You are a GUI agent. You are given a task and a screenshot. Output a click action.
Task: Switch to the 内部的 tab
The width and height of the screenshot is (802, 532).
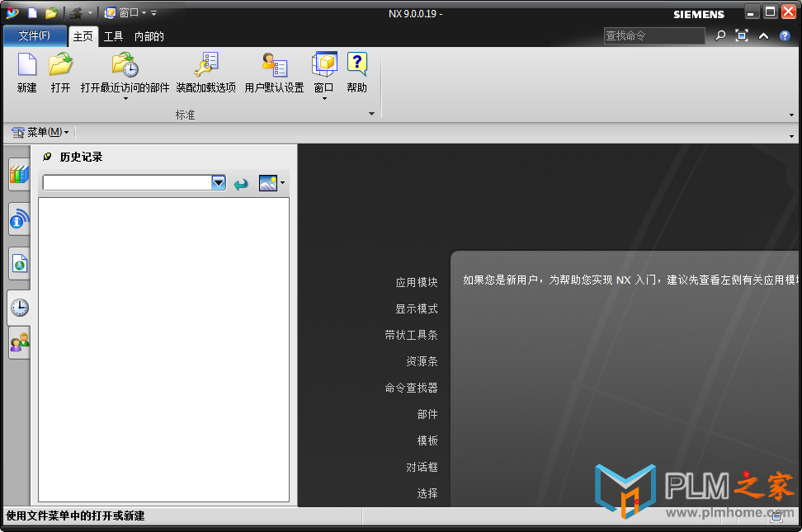click(x=149, y=36)
